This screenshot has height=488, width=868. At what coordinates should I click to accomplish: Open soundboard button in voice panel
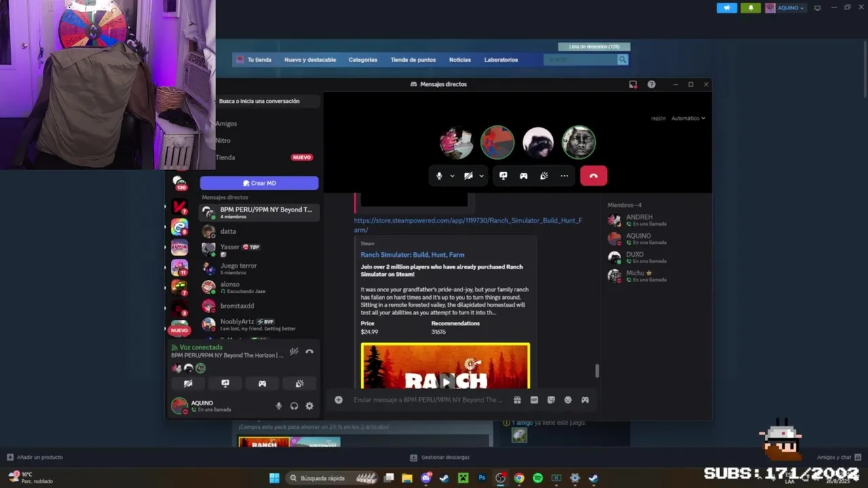(299, 384)
